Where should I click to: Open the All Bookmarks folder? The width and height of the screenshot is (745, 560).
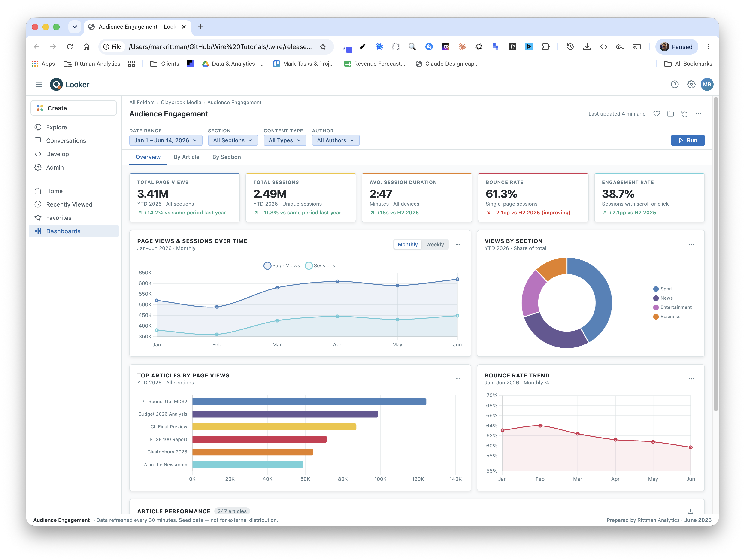[x=688, y=64]
